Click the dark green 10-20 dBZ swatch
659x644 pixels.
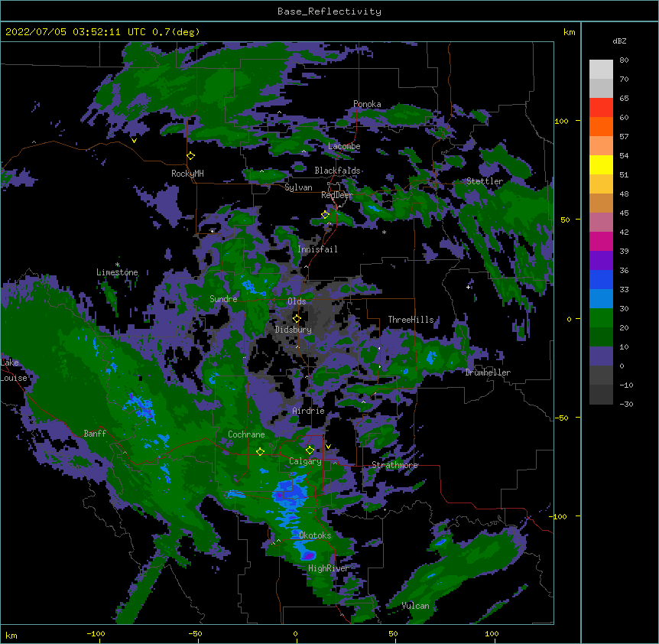601,337
